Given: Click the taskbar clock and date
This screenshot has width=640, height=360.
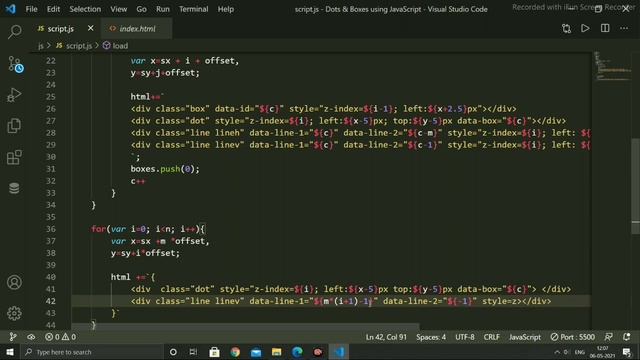Looking at the screenshot, I should tap(602, 352).
